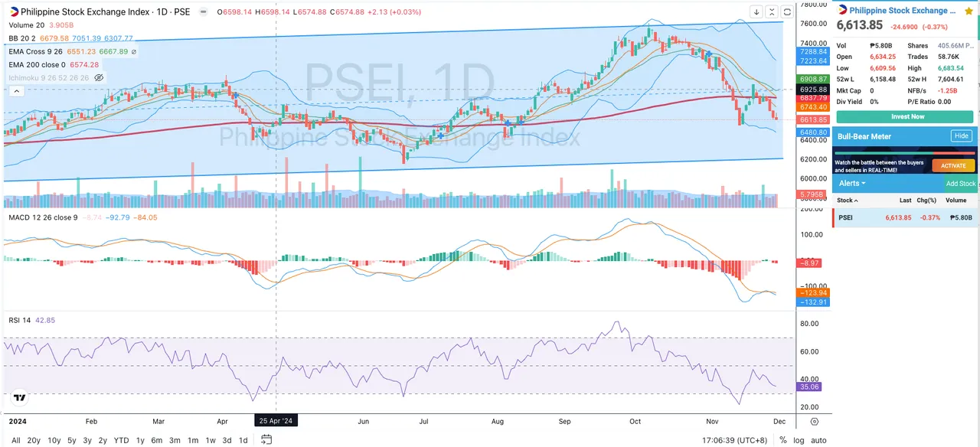Select the YTD time range
980x447 pixels.
122,440
